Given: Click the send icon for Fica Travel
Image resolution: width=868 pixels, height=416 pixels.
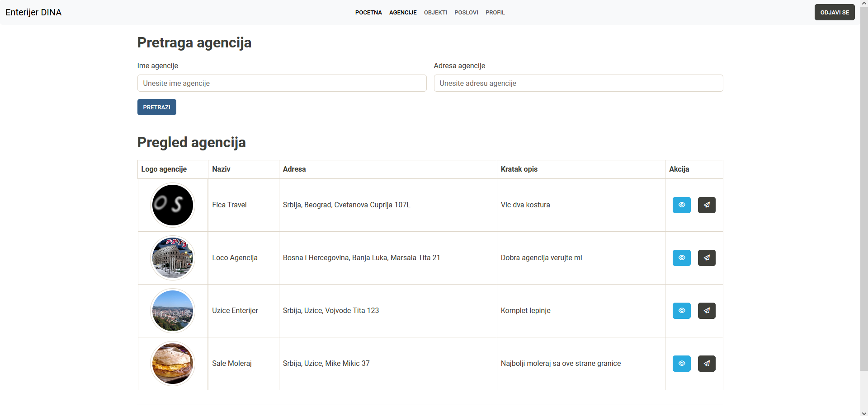Looking at the screenshot, I should click(x=706, y=205).
